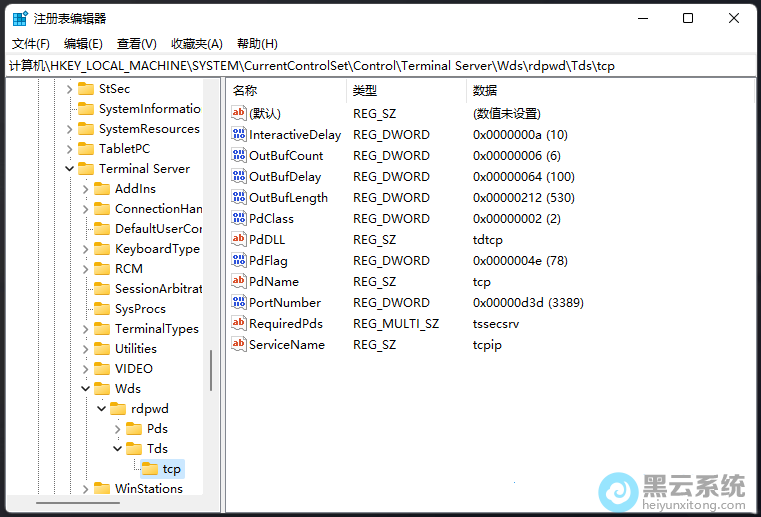Viewport: 761px width, 517px height.
Task: Open the 收藏夹(A) menu
Action: click(x=197, y=44)
